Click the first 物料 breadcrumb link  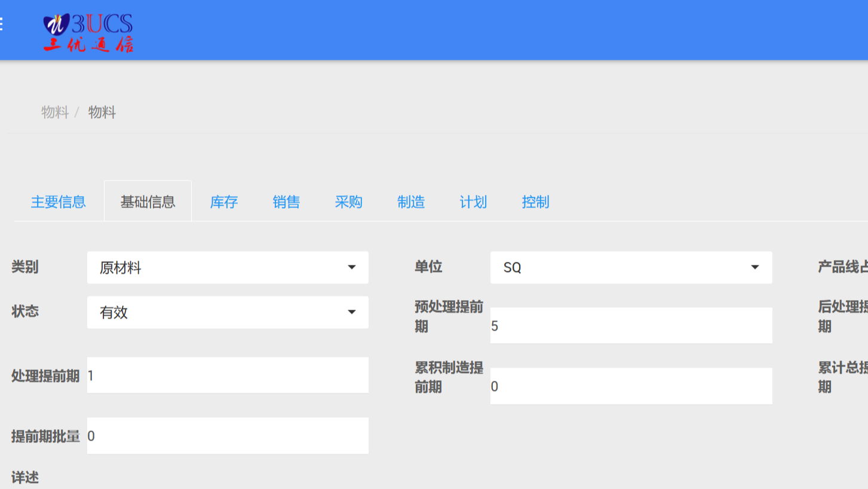click(x=55, y=112)
